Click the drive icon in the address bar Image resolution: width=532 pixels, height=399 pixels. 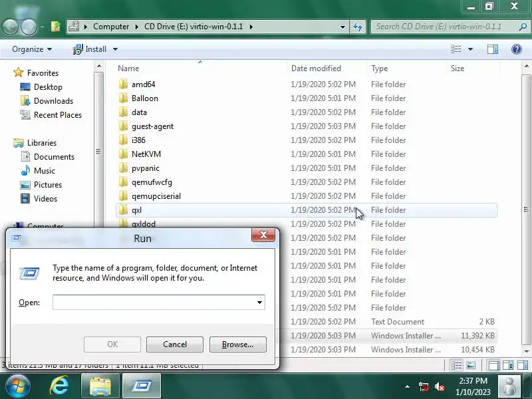[x=74, y=27]
